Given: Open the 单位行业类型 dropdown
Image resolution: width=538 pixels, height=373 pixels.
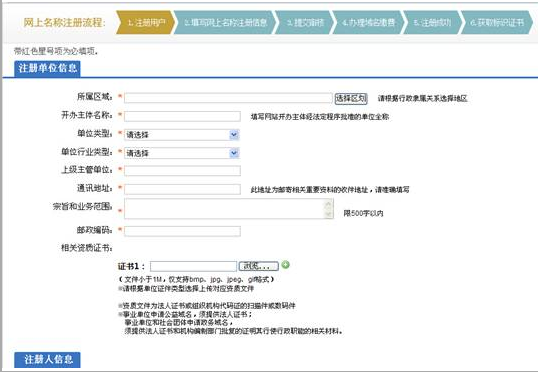Looking at the screenshot, I should click(x=182, y=153).
